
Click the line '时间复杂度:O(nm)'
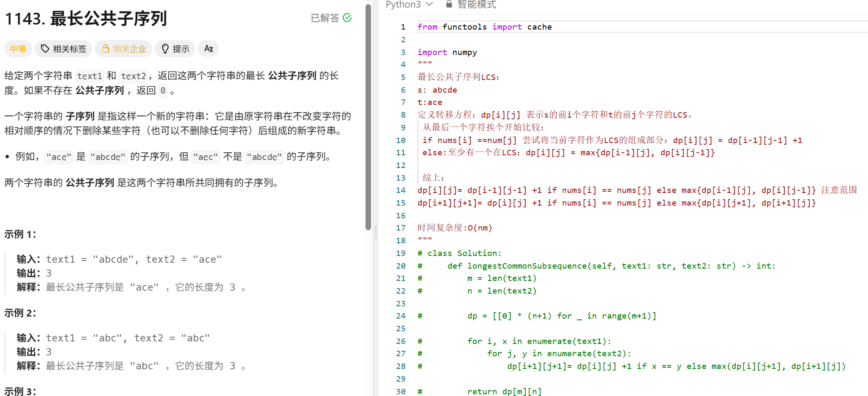pyautogui.click(x=455, y=228)
